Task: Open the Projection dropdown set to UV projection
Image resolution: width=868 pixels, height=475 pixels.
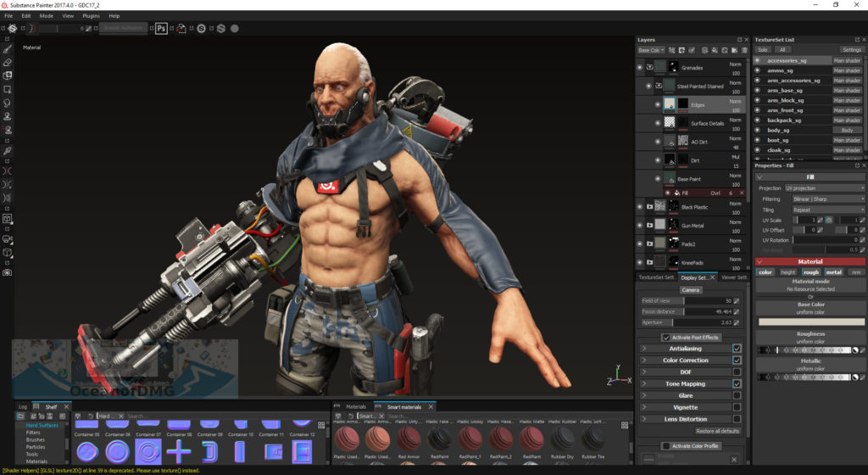Action: point(824,188)
